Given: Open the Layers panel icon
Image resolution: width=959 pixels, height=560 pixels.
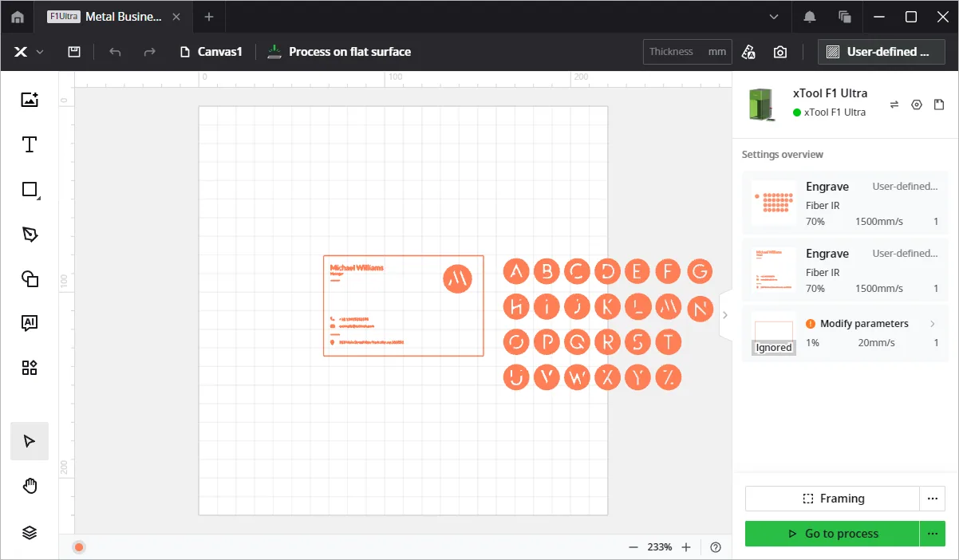Looking at the screenshot, I should pyautogui.click(x=30, y=533).
